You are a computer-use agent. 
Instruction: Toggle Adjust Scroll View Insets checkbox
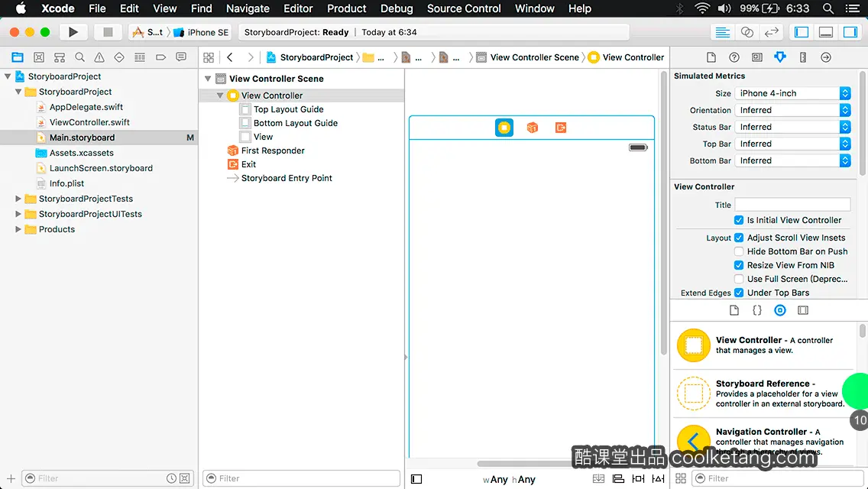point(739,238)
